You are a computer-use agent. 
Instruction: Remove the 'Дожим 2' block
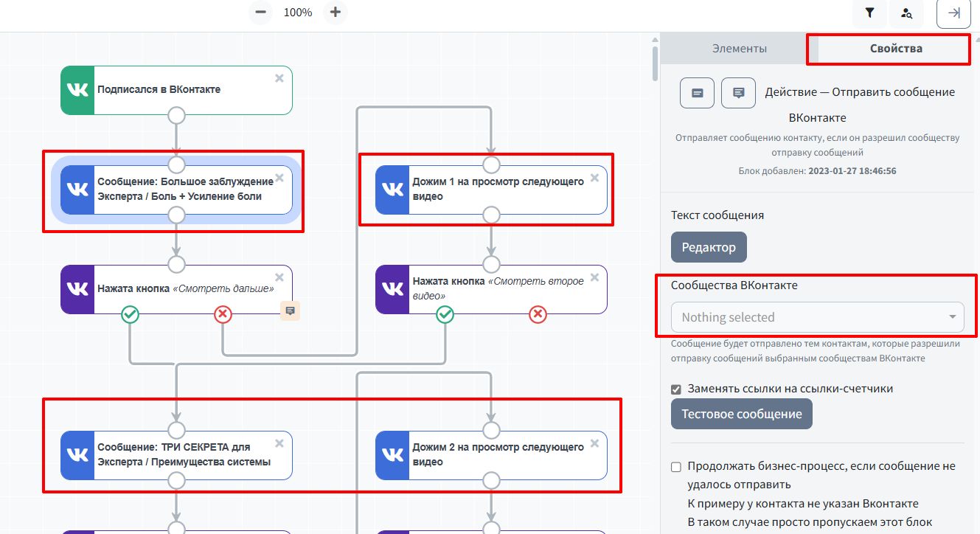point(594,443)
